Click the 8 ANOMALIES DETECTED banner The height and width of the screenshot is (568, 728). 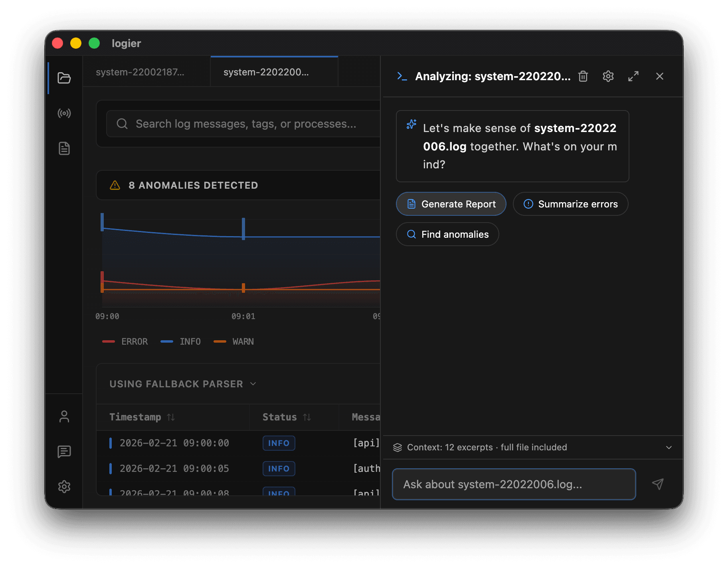click(238, 185)
